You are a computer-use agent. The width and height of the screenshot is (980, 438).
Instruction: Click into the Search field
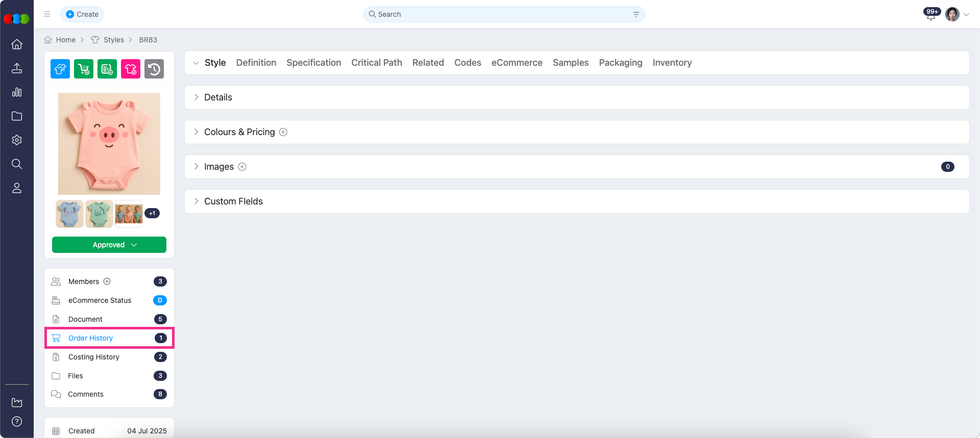click(503, 14)
